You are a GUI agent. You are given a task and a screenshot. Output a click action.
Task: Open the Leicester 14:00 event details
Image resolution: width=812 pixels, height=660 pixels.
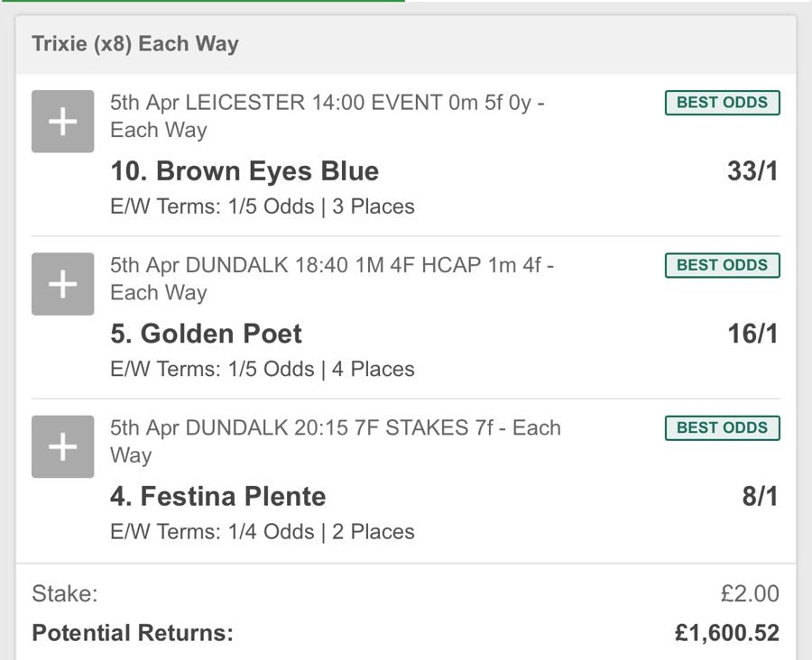tap(325, 115)
